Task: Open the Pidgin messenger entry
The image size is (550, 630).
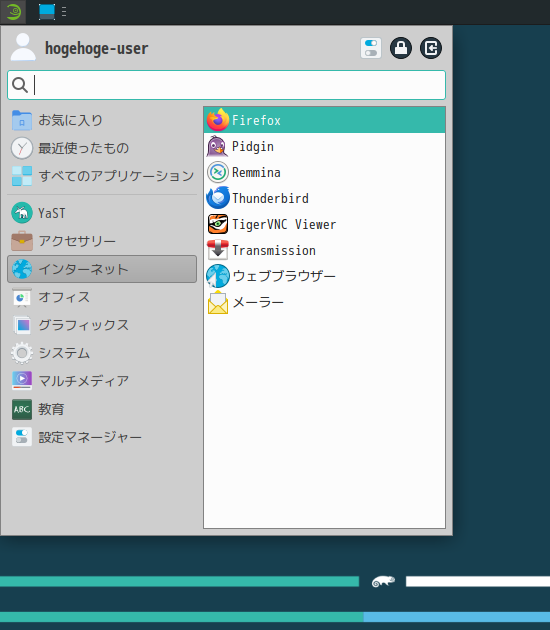Action: (324, 146)
